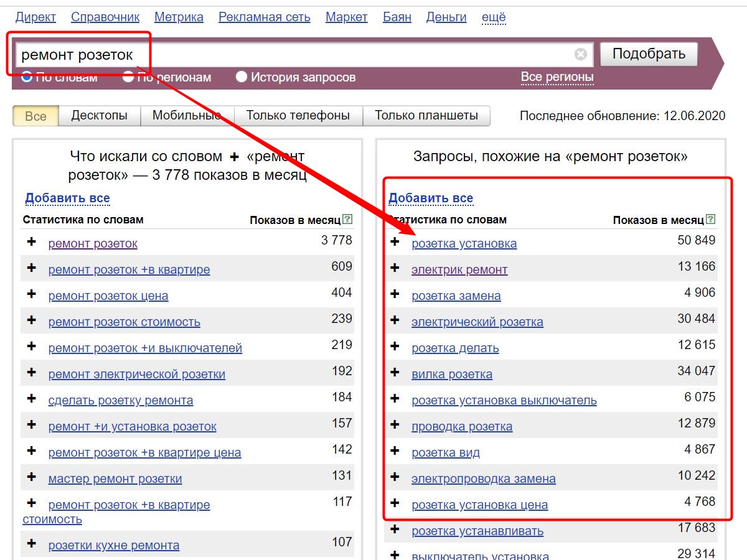Open the 'вилка розетка' query link

(x=452, y=374)
